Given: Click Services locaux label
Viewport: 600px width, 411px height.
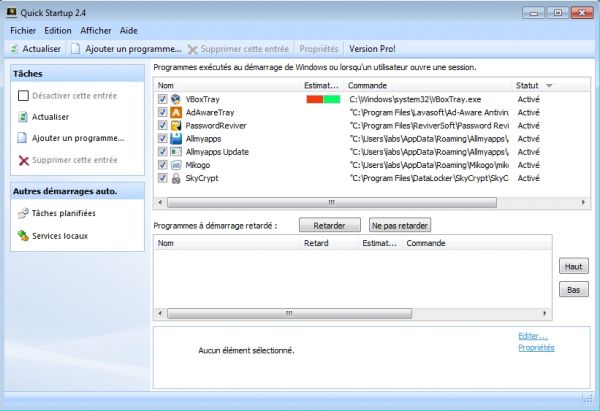Looking at the screenshot, I should [x=60, y=236].
